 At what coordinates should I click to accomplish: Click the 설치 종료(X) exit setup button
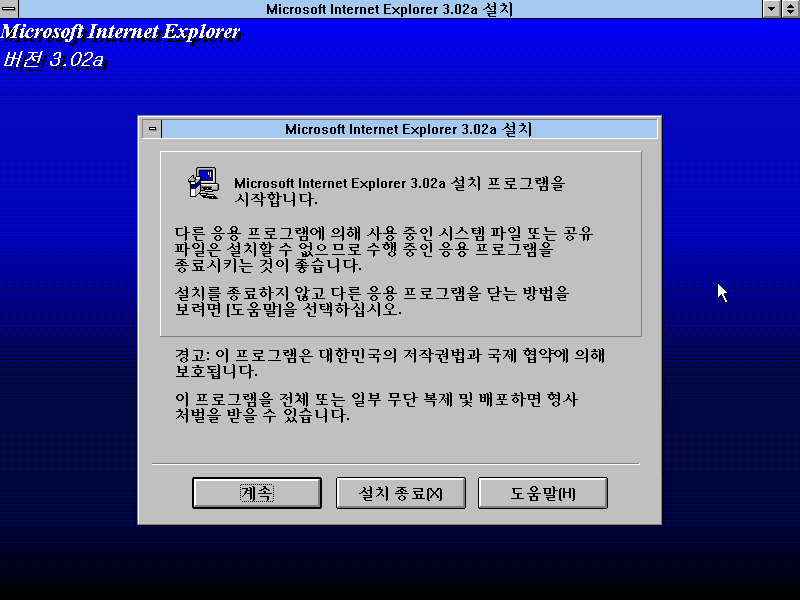pos(401,493)
